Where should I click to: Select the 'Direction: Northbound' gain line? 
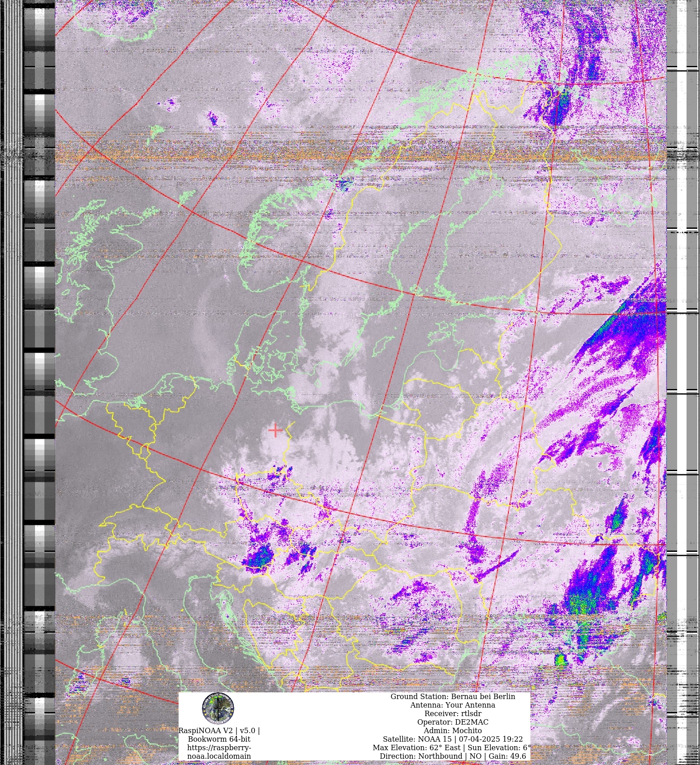point(453,756)
